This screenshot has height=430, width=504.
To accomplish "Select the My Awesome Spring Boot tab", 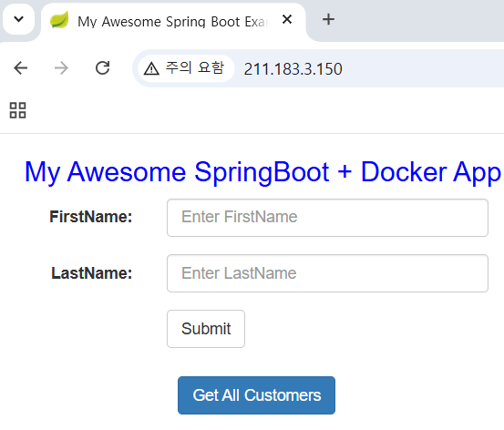I will (x=173, y=21).
